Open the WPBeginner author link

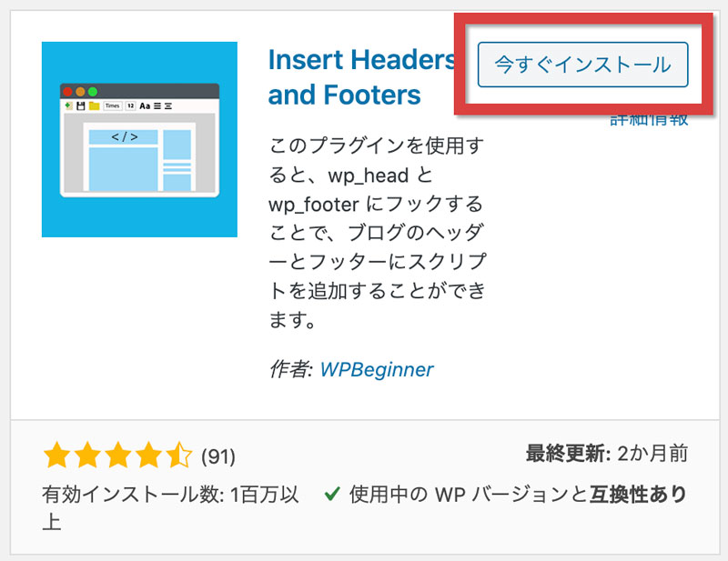click(x=377, y=370)
